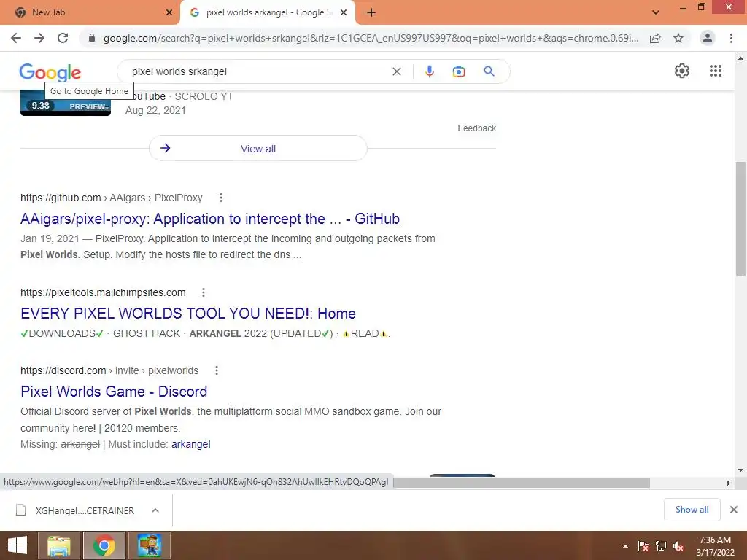Close the downloads bar
Image resolution: width=747 pixels, height=560 pixels.
tap(734, 510)
